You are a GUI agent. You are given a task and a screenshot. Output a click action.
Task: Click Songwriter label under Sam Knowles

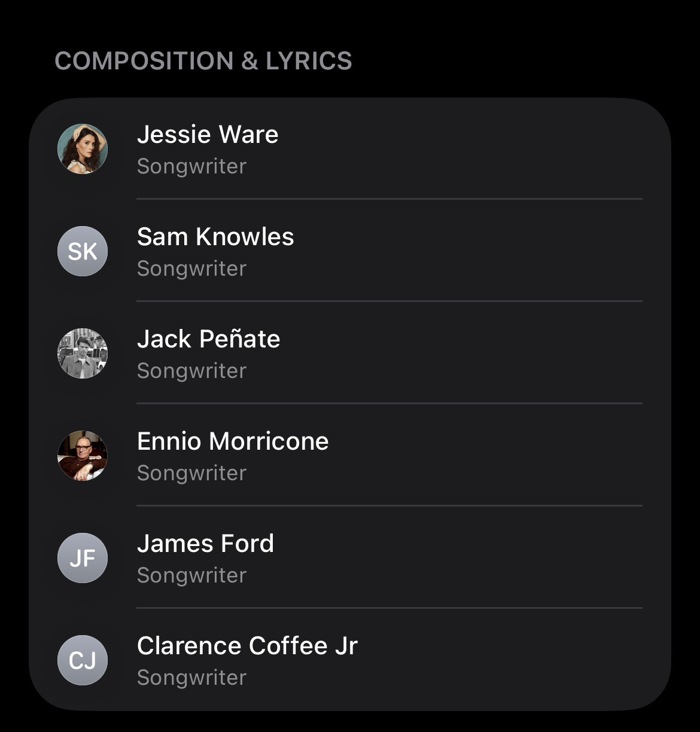click(191, 269)
